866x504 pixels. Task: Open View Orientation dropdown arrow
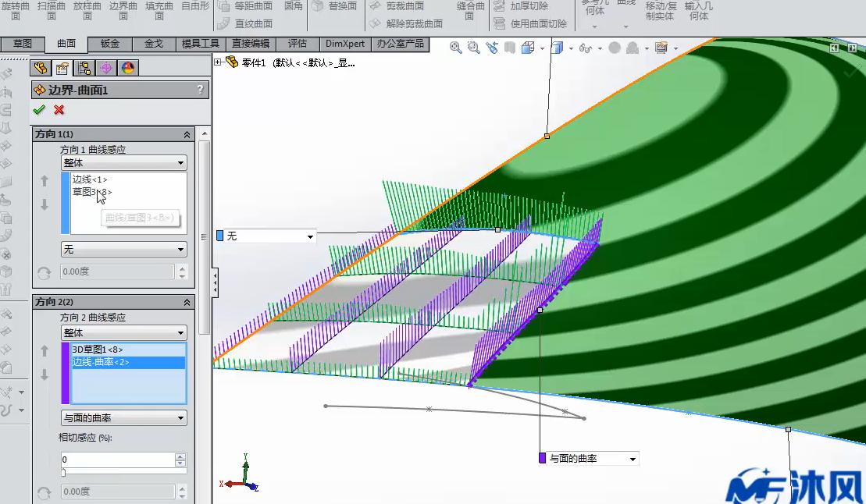click(x=542, y=48)
